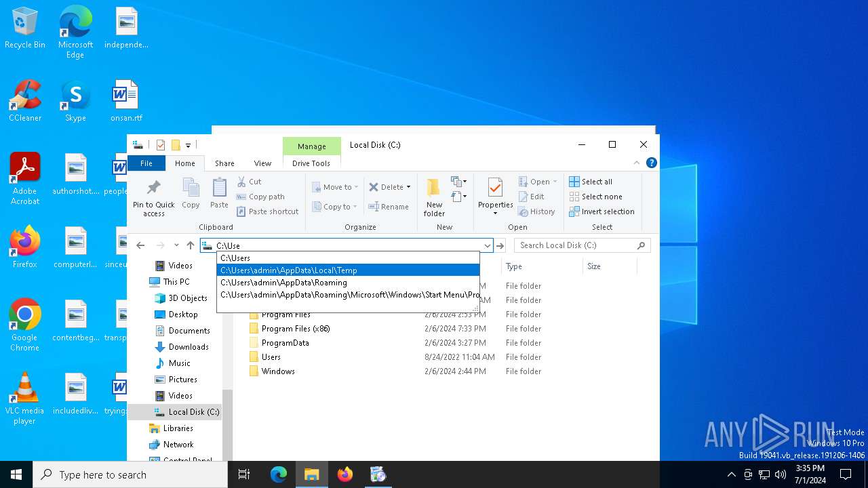Choose C:\Users\admin\AppData\Local\Temp suggestion
The width and height of the screenshot is (868, 488).
click(348, 270)
